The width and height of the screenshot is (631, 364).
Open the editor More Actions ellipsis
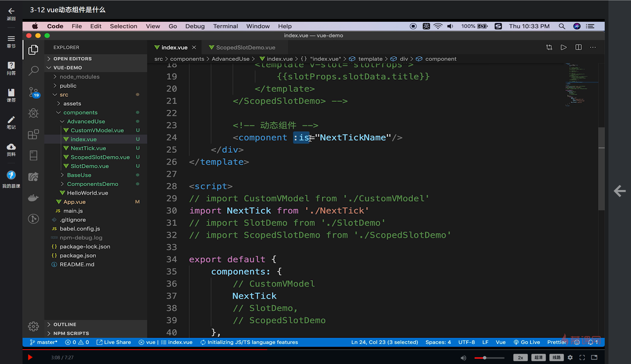pyautogui.click(x=593, y=47)
